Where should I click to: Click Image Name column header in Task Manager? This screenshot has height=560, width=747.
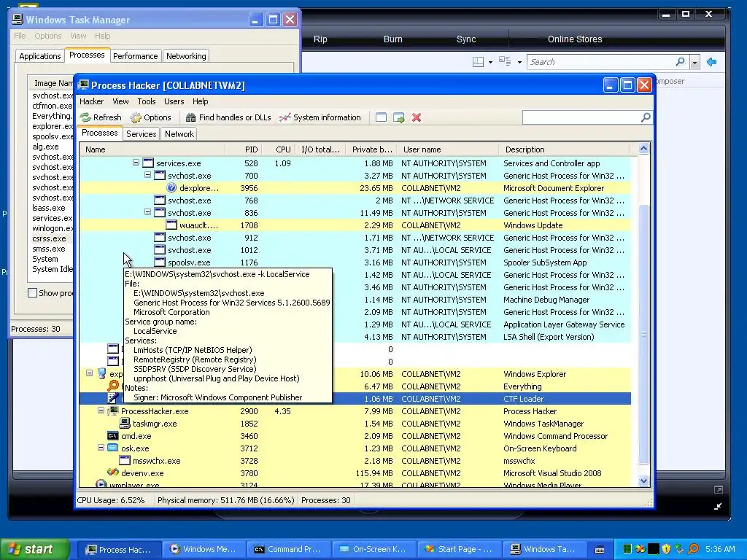tap(50, 83)
